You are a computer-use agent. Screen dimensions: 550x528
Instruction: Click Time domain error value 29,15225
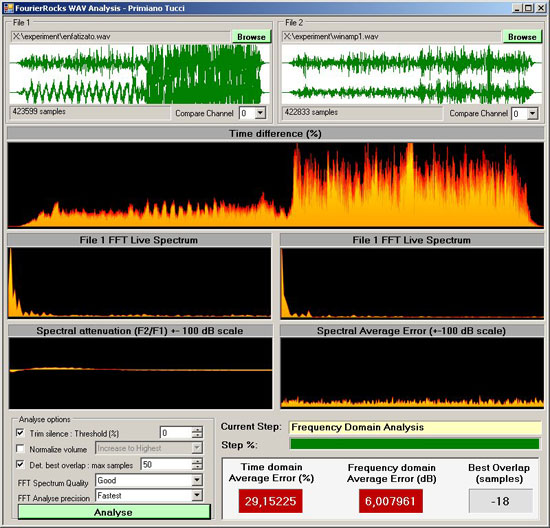click(270, 501)
